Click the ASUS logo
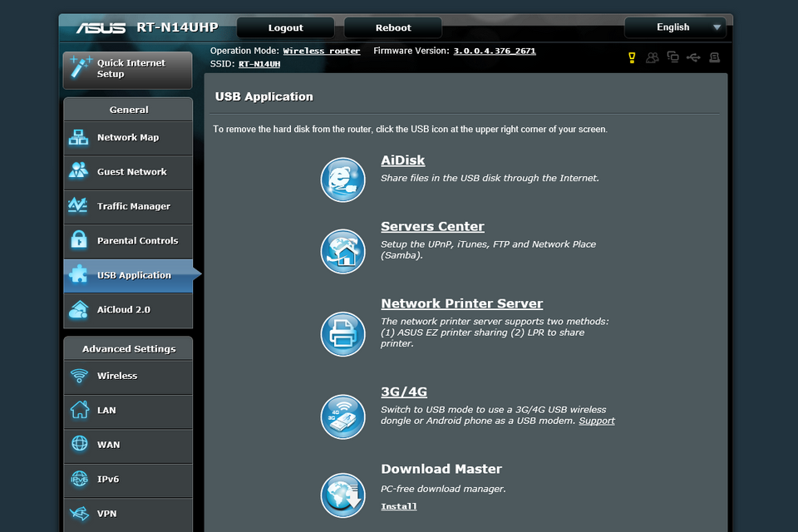This screenshot has width=798, height=532. (101, 28)
